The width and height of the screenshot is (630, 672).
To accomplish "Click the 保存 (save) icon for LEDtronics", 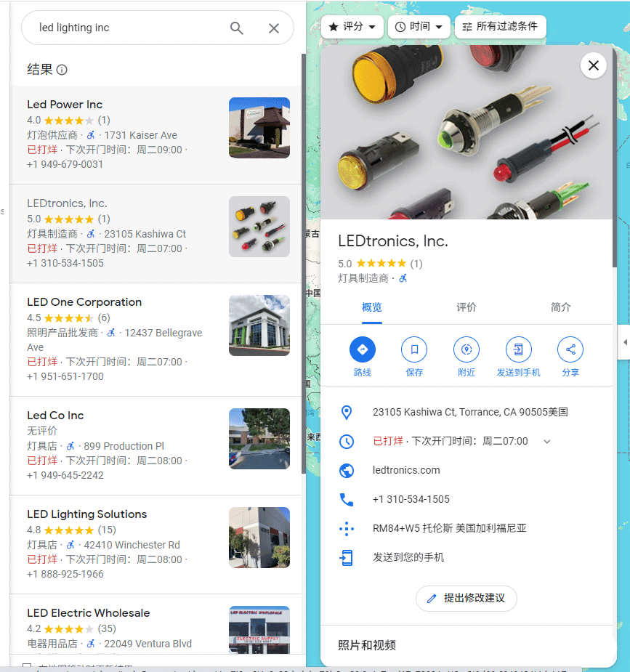I will tap(414, 349).
